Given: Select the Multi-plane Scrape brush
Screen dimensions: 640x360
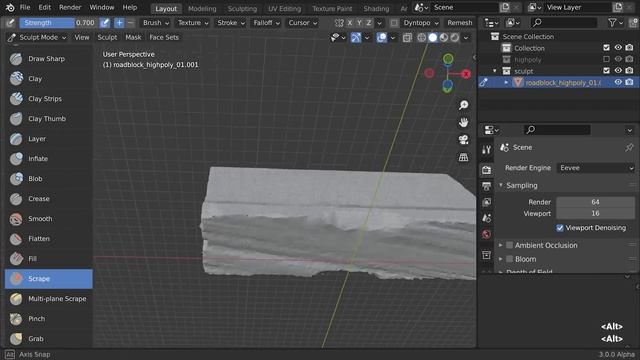Looking at the screenshot, I should (49, 299).
